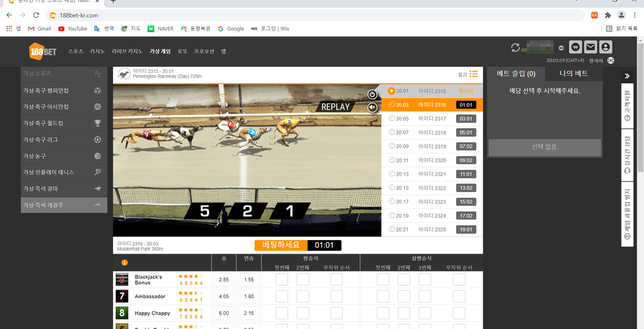Check Happy Chappy 삼쌍승식 3번째 box
This screenshot has height=329, width=644.
coord(425,313)
